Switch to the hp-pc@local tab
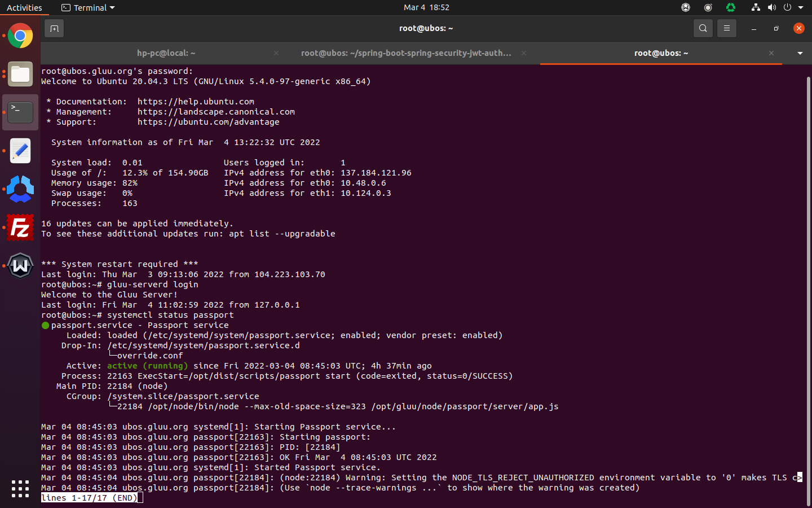Screen dimensions: 812x508 tap(166, 53)
